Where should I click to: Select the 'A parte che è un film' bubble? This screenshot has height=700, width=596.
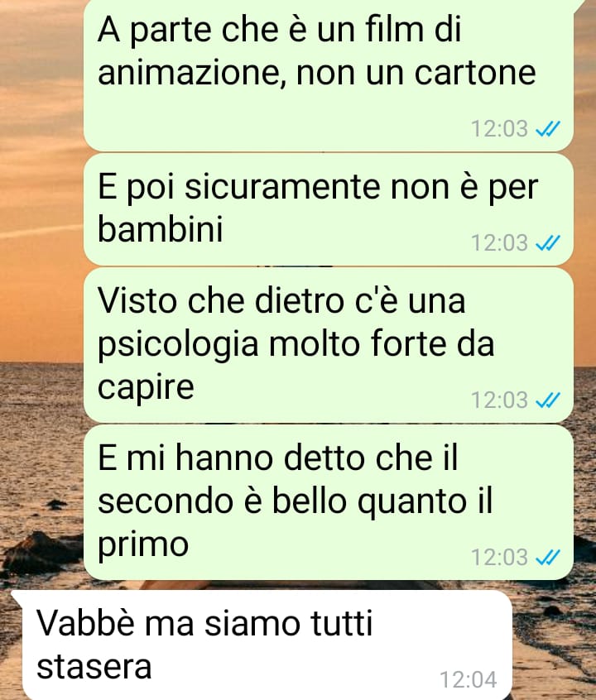coord(329,75)
